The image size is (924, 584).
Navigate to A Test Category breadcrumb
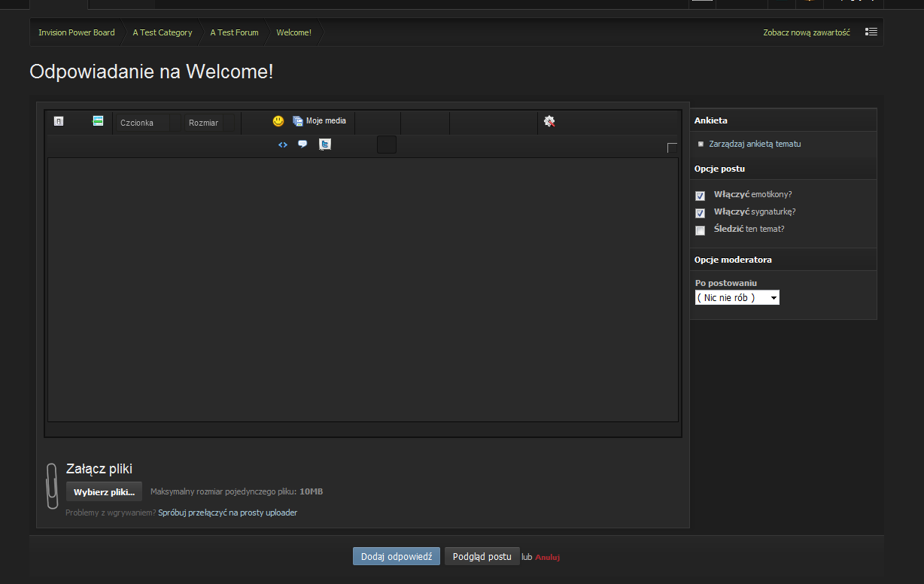coord(163,32)
